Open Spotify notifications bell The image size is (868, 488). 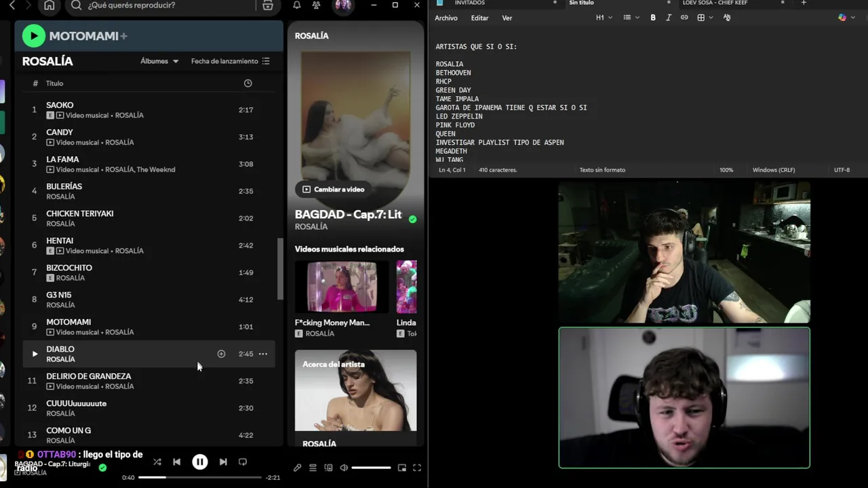[x=297, y=5]
